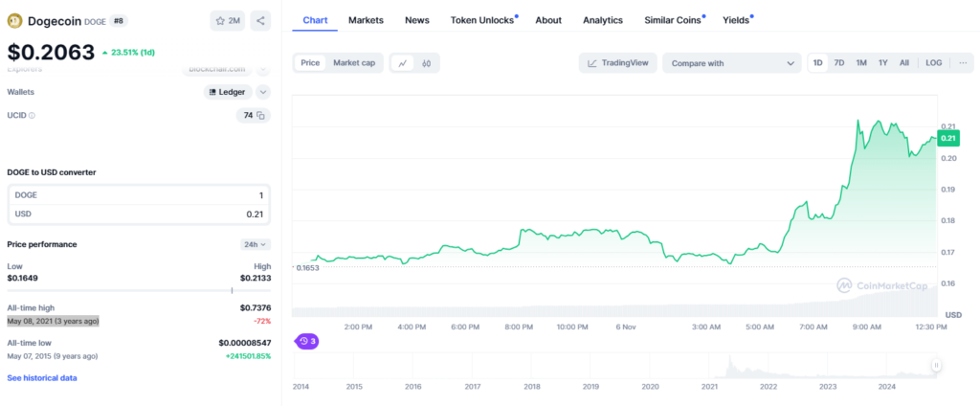Open the purple history events badge

tap(307, 342)
